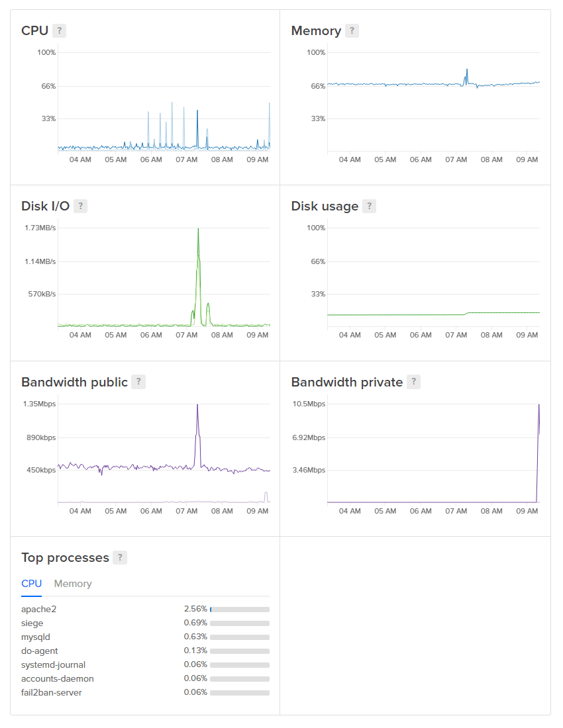The image size is (563, 728).
Task: Click the apache2 process link
Action: [39, 609]
